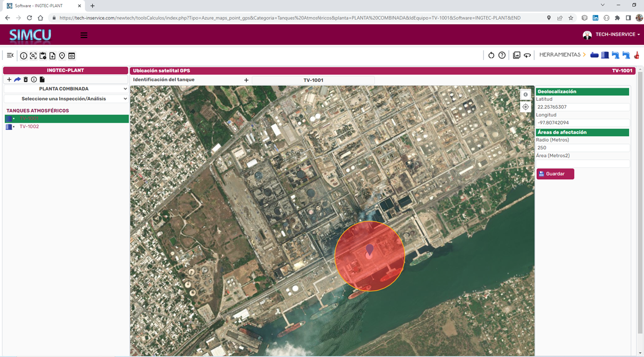This screenshot has width=644, height=357.
Task: Expand Seleccione una Inspección/Análisis dropdown
Action: (66, 99)
